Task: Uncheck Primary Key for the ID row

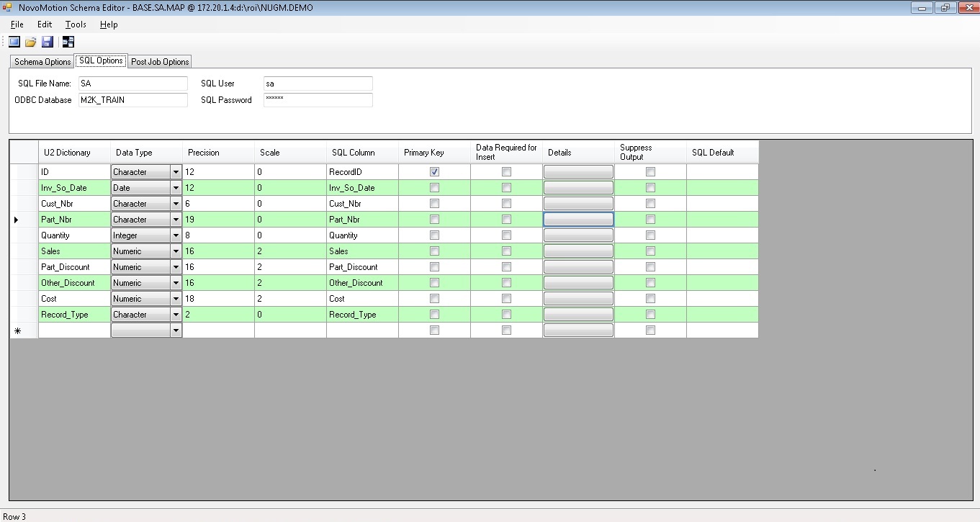Action: coord(434,172)
